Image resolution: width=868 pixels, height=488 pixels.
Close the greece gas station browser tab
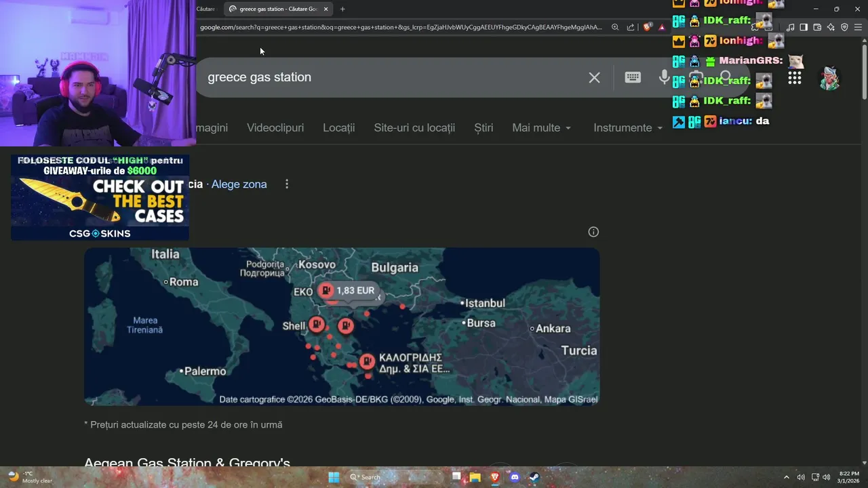[325, 9]
